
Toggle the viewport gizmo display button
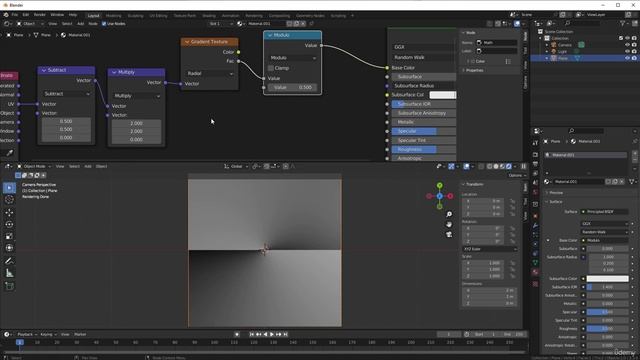click(x=451, y=167)
